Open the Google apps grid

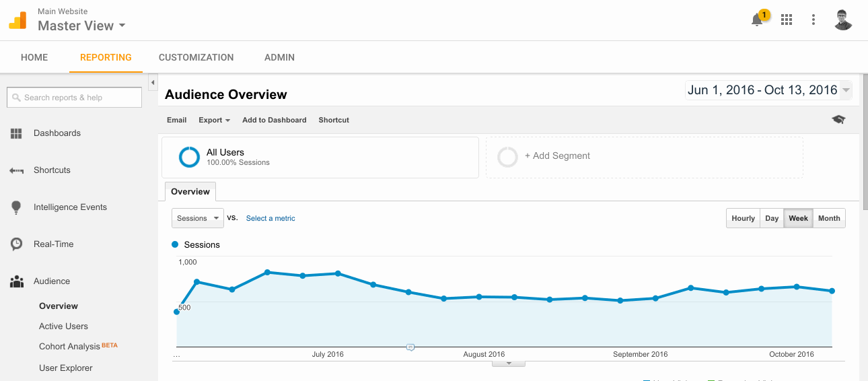[x=786, y=20]
